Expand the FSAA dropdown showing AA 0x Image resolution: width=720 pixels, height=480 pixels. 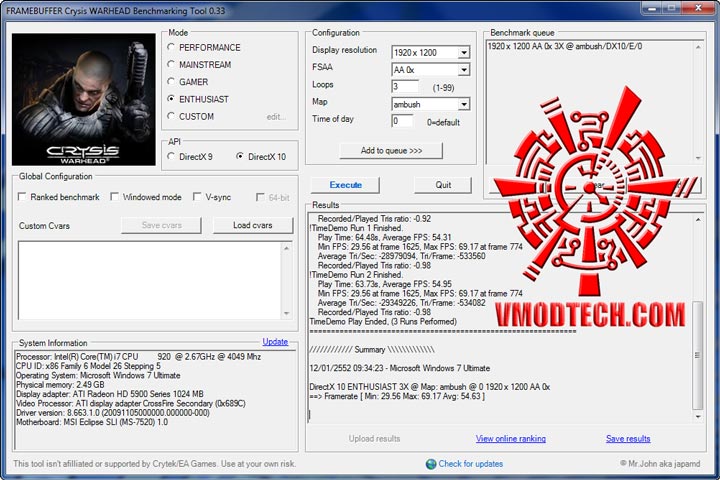(x=464, y=70)
